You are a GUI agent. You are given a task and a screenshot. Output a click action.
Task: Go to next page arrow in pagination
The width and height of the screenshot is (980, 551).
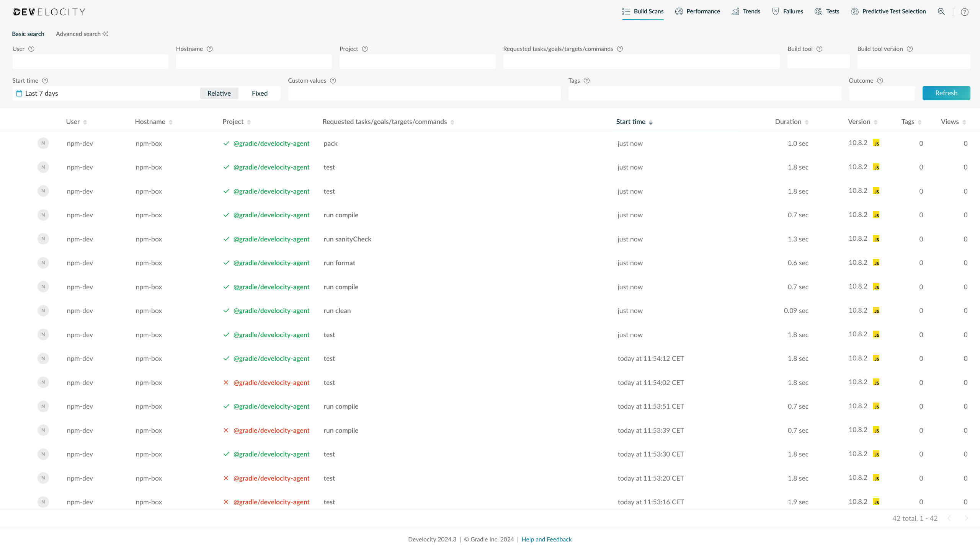click(x=966, y=518)
